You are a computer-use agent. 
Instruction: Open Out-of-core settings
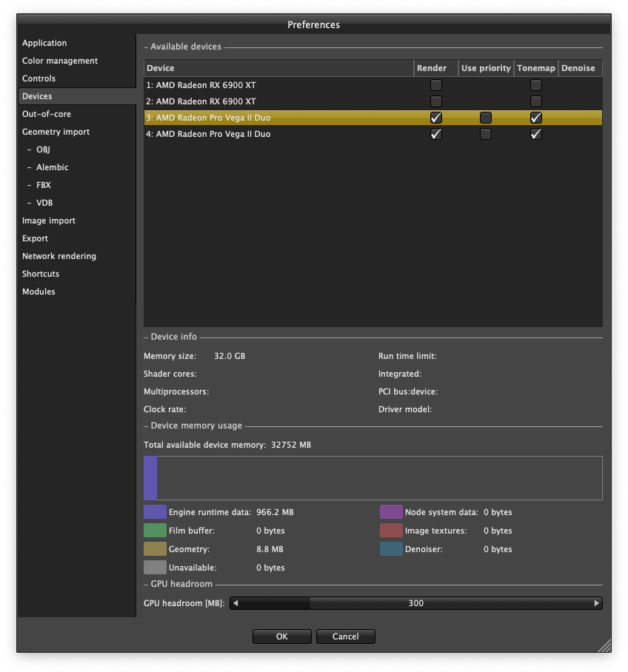[x=47, y=114]
